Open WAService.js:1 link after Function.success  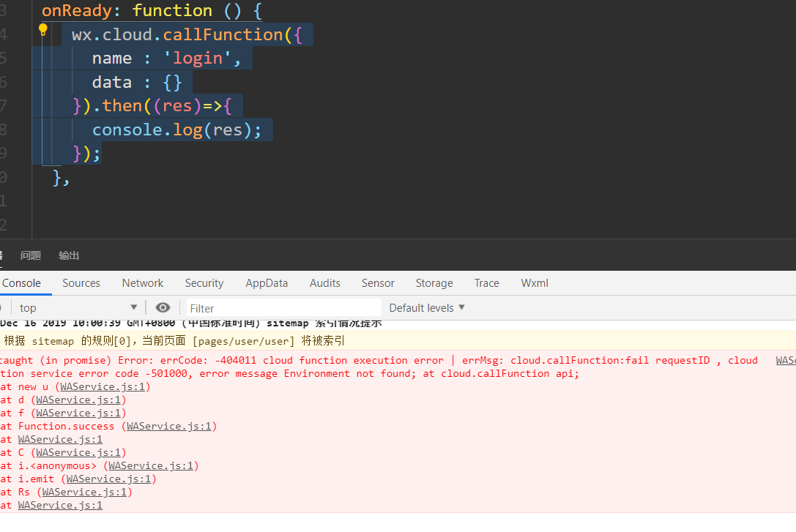click(169, 427)
